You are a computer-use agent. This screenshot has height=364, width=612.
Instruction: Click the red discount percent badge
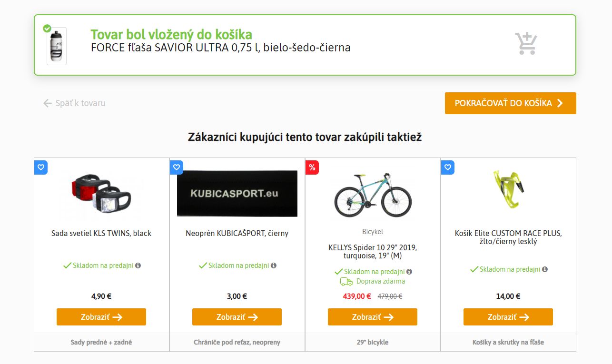pos(312,167)
